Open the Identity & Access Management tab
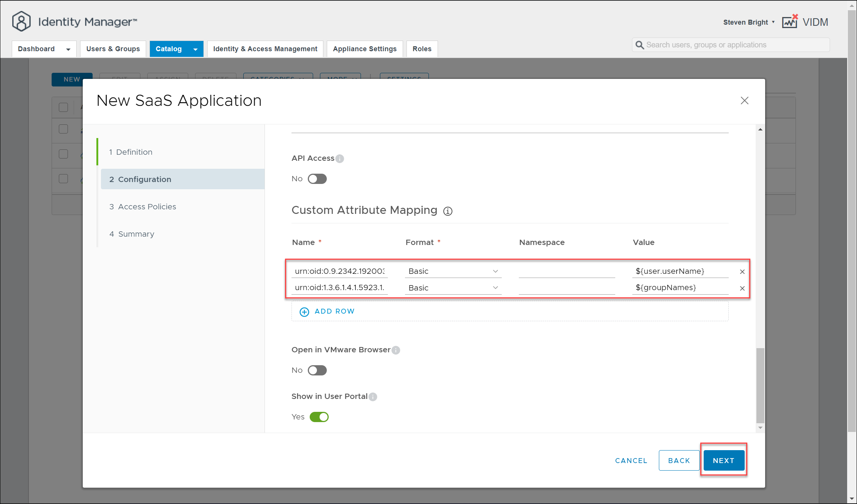This screenshot has width=857, height=504. pos(265,49)
